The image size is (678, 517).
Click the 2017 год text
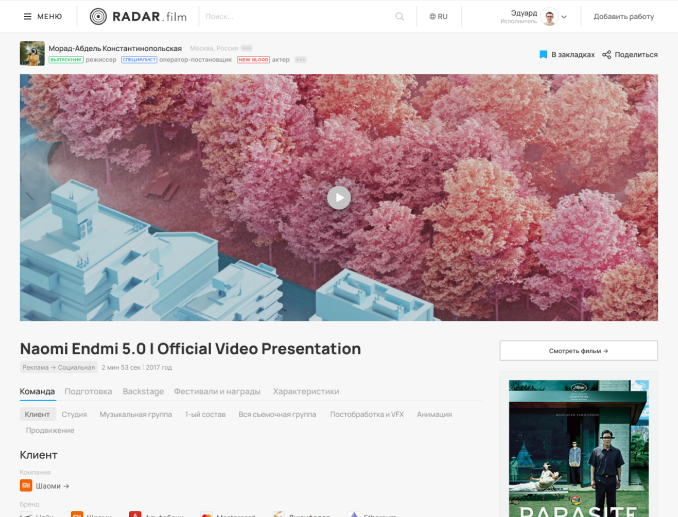click(x=159, y=367)
